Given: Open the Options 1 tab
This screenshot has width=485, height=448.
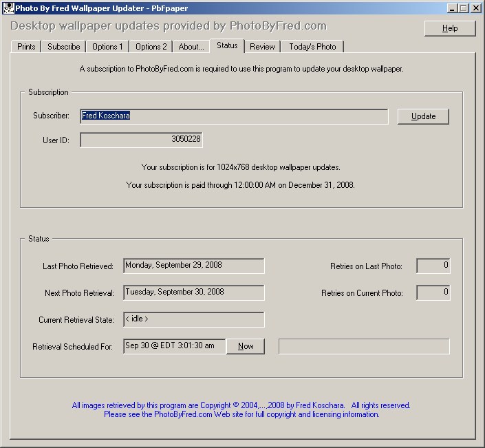Looking at the screenshot, I should (x=107, y=47).
